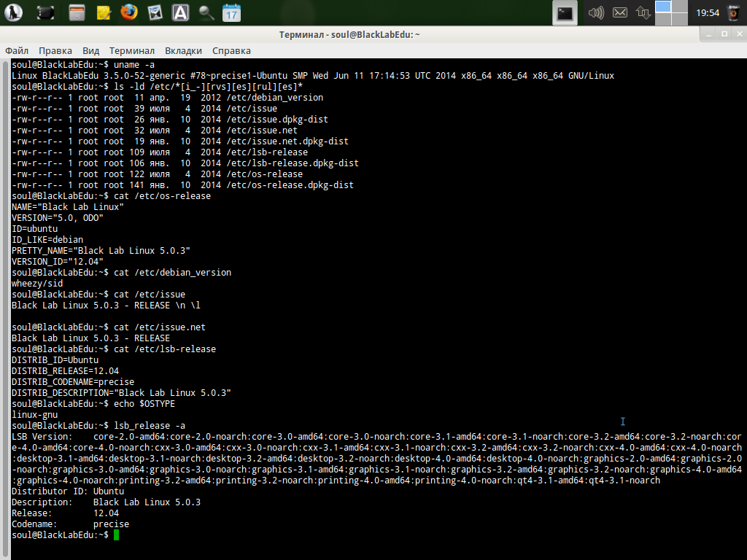747x560 pixels.
Task: Open the network connections tray icon
Action: (x=643, y=12)
